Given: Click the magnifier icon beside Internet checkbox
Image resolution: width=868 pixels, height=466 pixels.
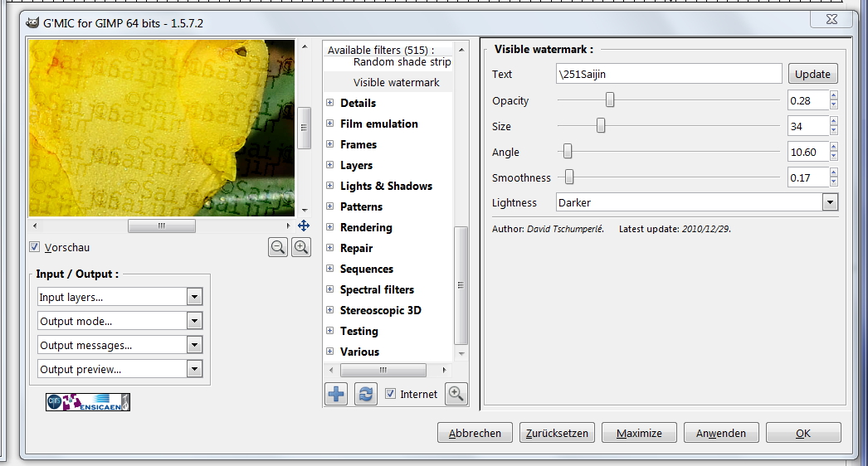Looking at the screenshot, I should (x=456, y=394).
